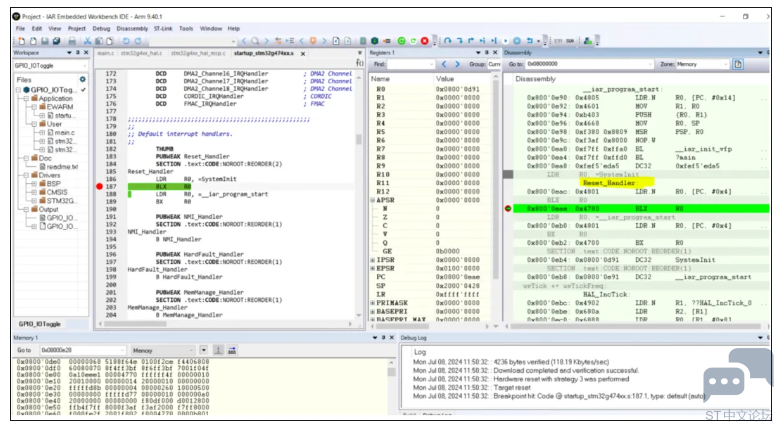This screenshot has height=431, width=782.
Task: Open the Debug menu
Action: coord(101,28)
